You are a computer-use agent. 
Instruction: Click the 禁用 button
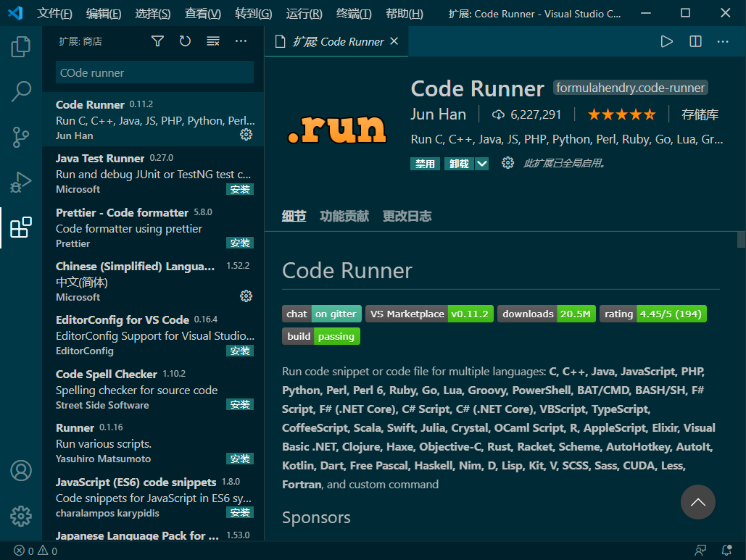pyautogui.click(x=425, y=164)
